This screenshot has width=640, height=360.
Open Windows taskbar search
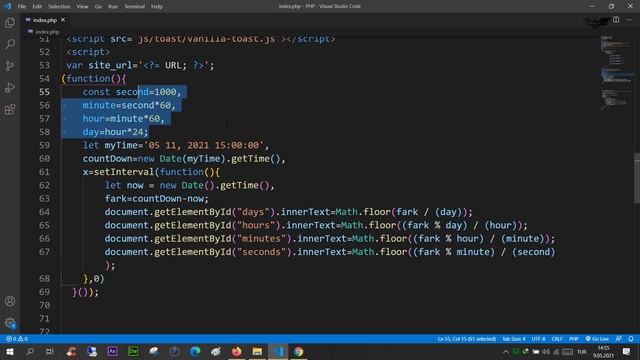point(29,351)
